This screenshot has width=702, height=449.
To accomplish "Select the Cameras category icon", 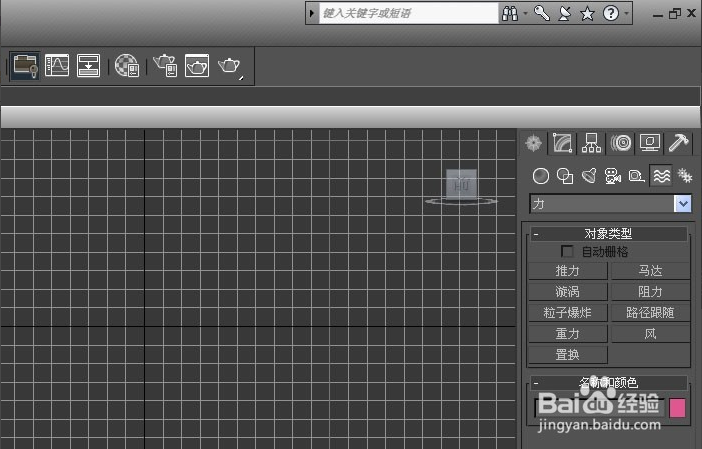I will 612,176.
